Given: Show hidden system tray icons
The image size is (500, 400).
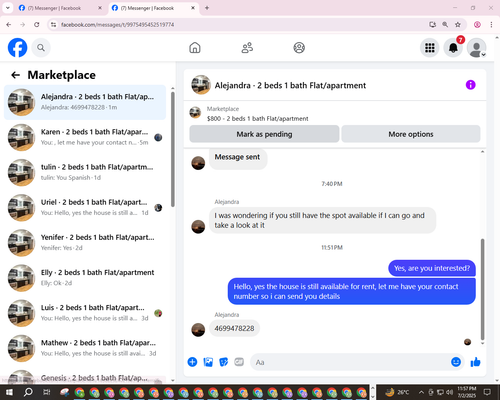Looking at the screenshot, I should coord(421,392).
